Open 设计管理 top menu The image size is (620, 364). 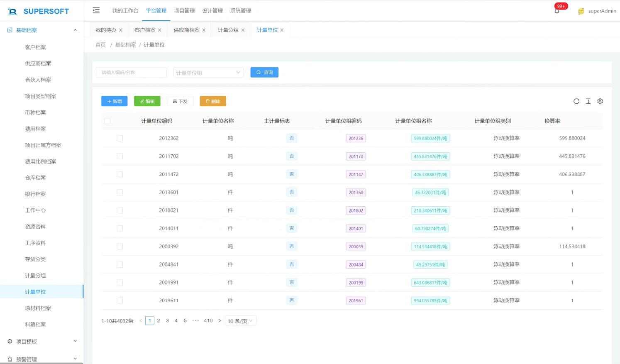212,11
